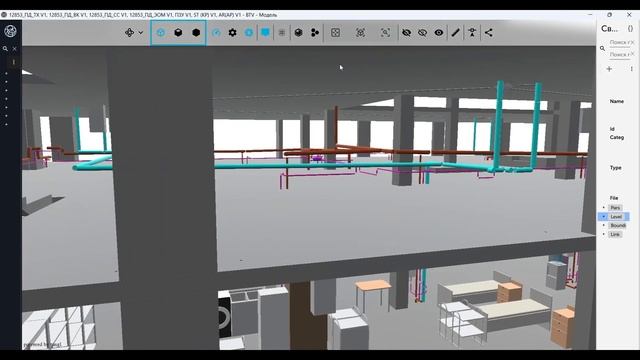Expand the fourth tree node in left sidebar
The height and width of the screenshot is (360, 640).
pyautogui.click(x=7, y=99)
